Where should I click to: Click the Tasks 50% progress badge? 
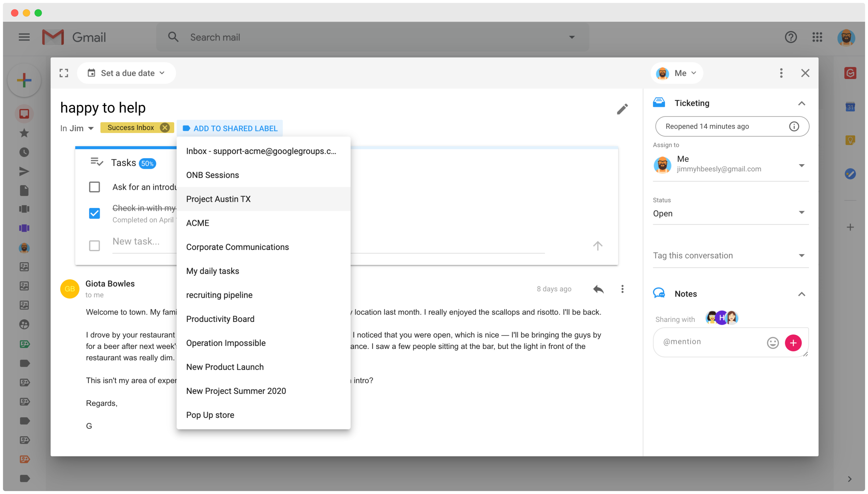pyautogui.click(x=147, y=163)
